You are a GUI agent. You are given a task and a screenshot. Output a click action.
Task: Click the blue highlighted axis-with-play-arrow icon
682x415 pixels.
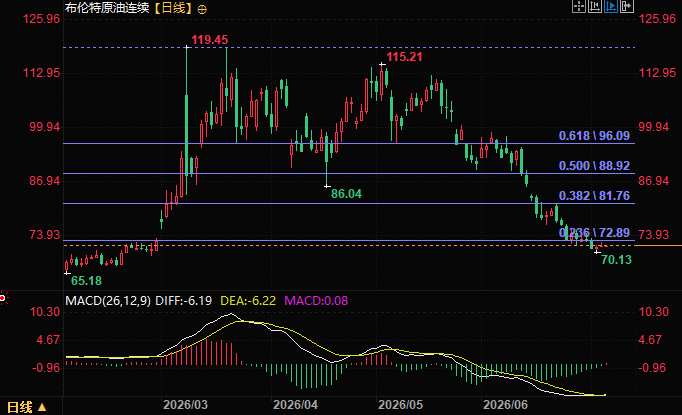(x=611, y=6)
